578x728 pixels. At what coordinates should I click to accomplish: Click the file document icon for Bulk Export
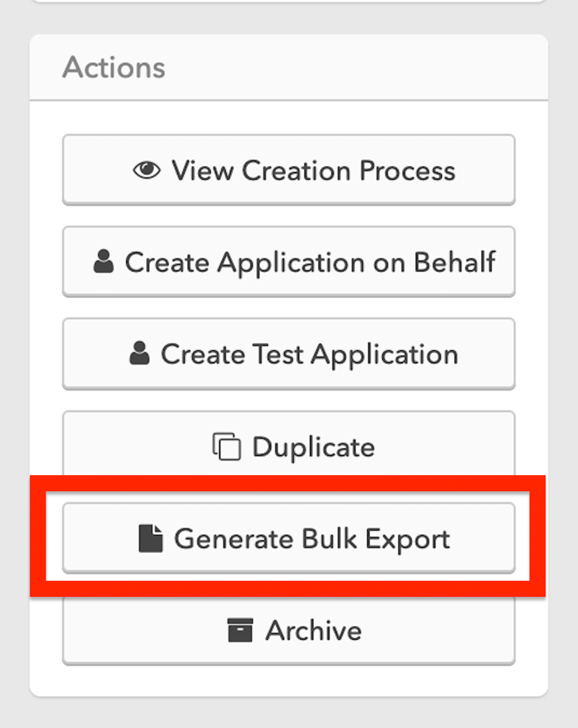tap(150, 538)
